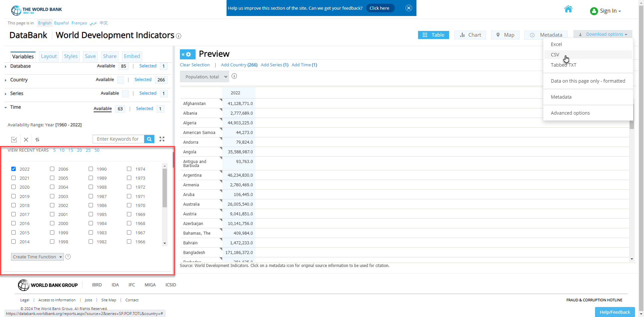Choose Excel from download menu
Image resolution: width=644 pixels, height=317 pixels.
tap(556, 44)
